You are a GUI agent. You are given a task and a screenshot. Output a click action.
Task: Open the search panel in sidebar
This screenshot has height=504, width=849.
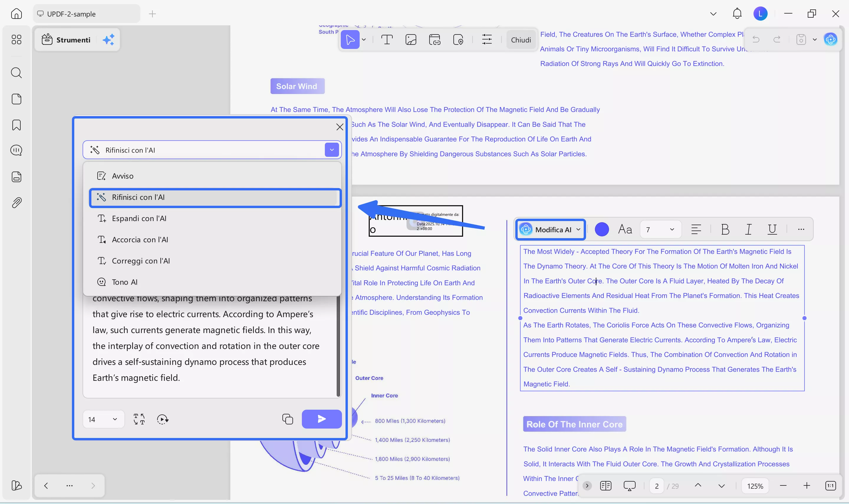point(16,73)
